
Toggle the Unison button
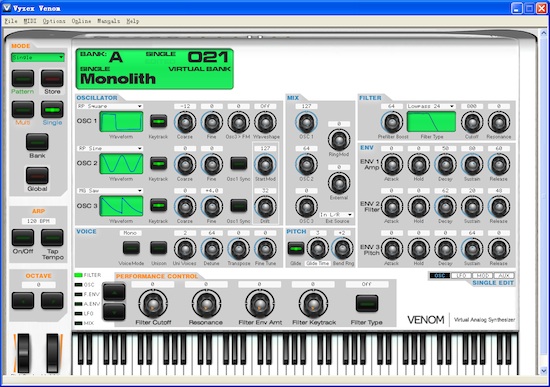point(159,248)
